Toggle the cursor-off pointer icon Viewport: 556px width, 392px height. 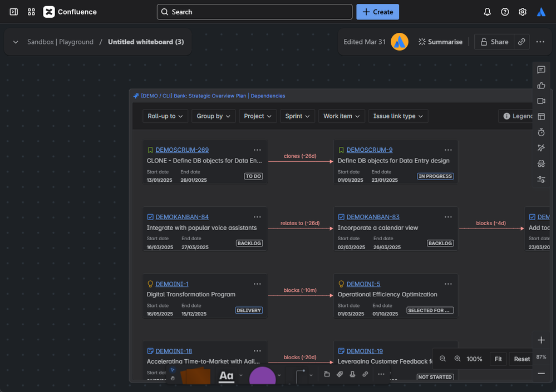541,148
